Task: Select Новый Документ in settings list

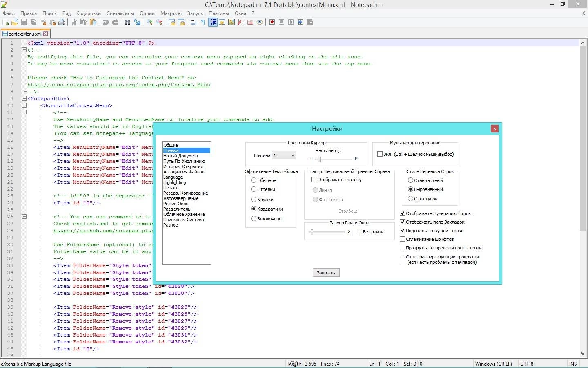Action: pyautogui.click(x=181, y=156)
